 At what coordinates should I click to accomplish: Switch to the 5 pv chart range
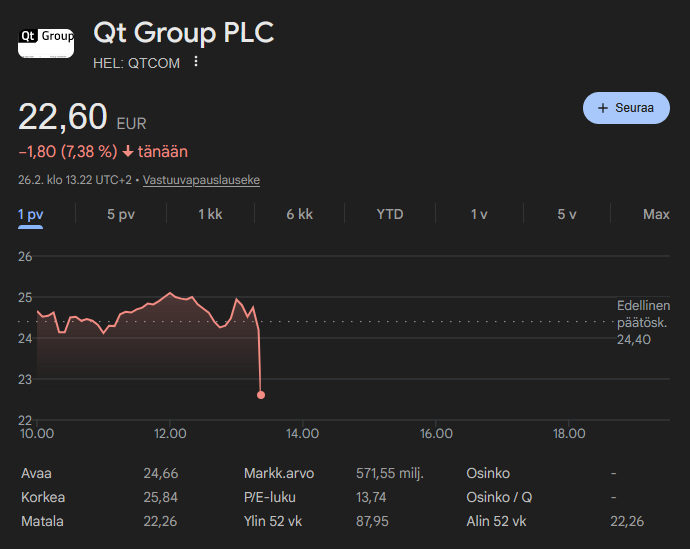pos(121,214)
